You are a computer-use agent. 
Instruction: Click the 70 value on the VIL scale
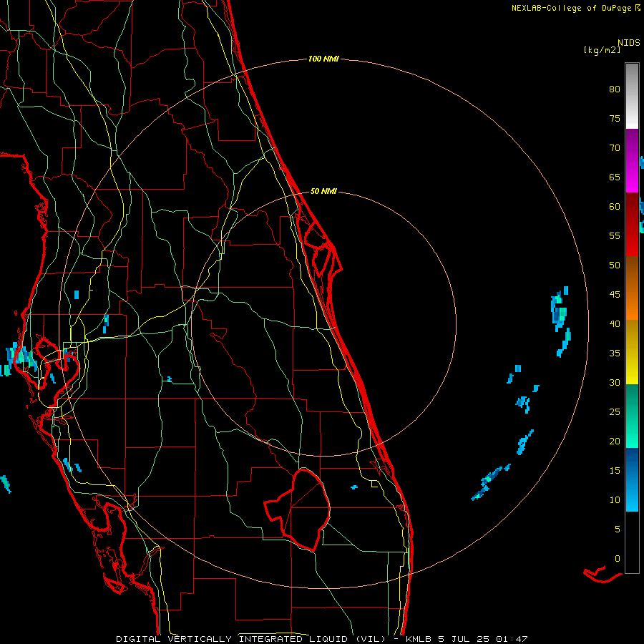[615, 148]
